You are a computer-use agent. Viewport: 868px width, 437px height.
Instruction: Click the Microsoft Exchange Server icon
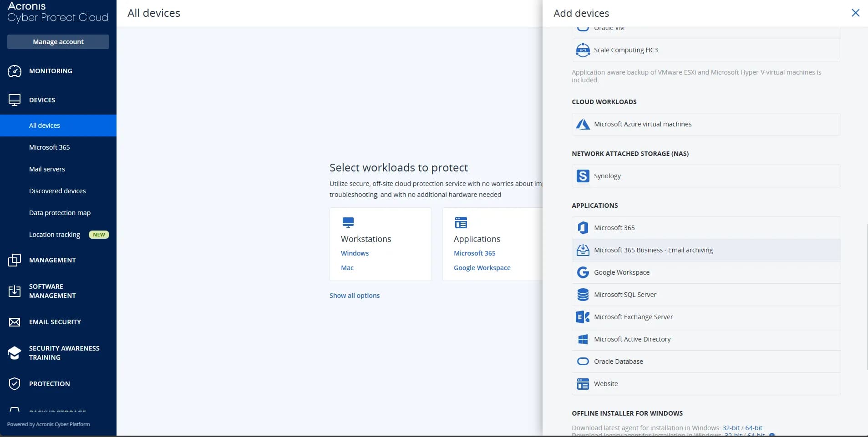(x=583, y=316)
